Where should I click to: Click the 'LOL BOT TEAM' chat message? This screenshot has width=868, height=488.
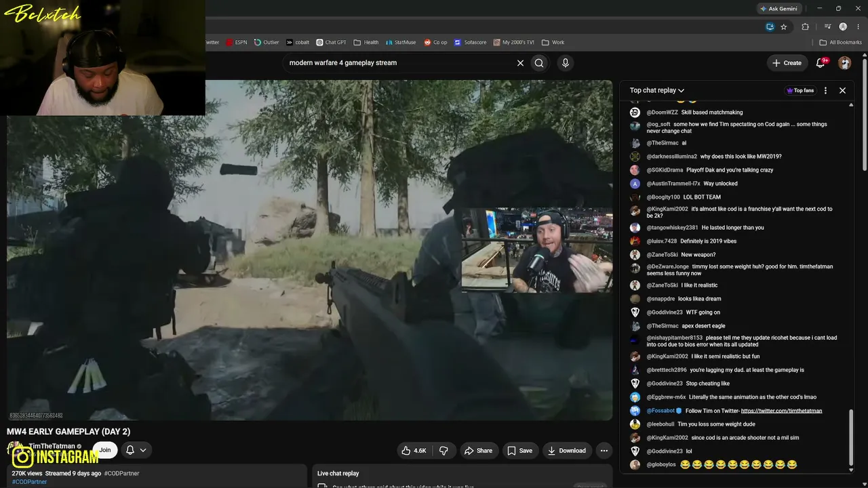(x=702, y=197)
